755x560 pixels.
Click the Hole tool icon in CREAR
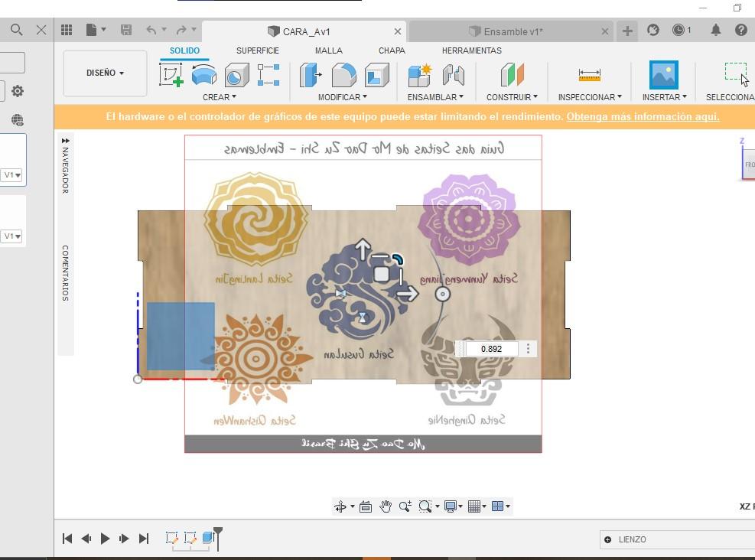(x=236, y=75)
